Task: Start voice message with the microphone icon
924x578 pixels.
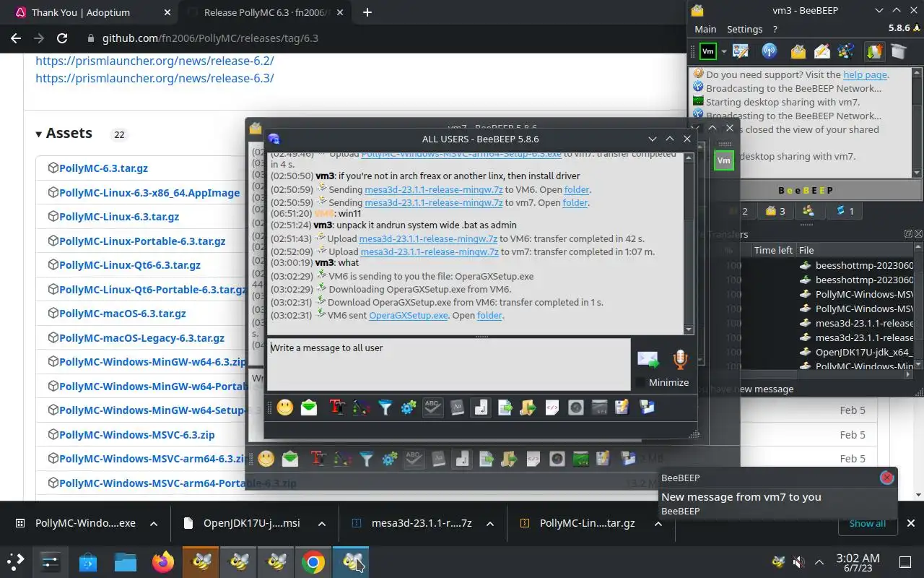Action: [x=679, y=359]
